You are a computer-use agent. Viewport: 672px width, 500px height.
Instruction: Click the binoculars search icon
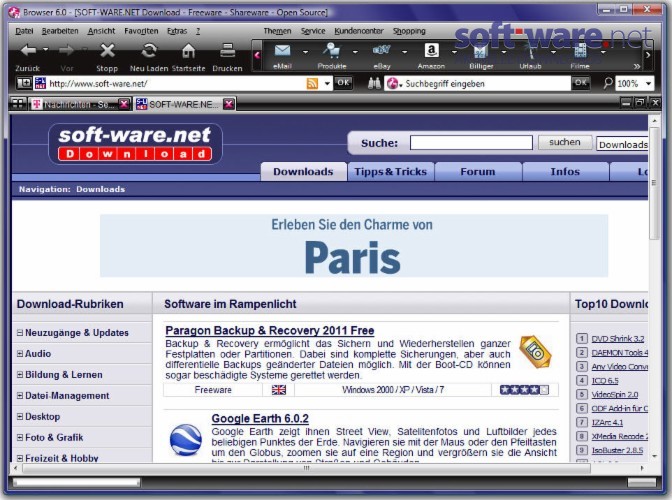point(374,84)
